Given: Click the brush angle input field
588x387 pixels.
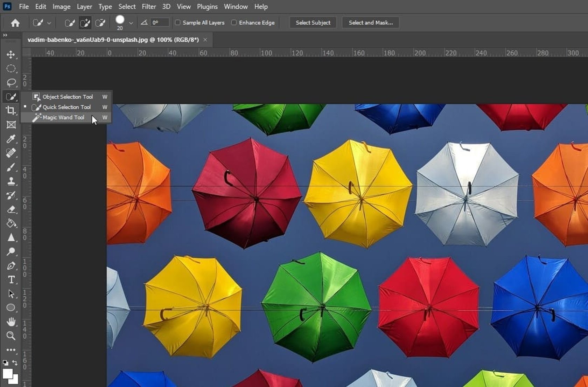Looking at the screenshot, I should (x=159, y=22).
